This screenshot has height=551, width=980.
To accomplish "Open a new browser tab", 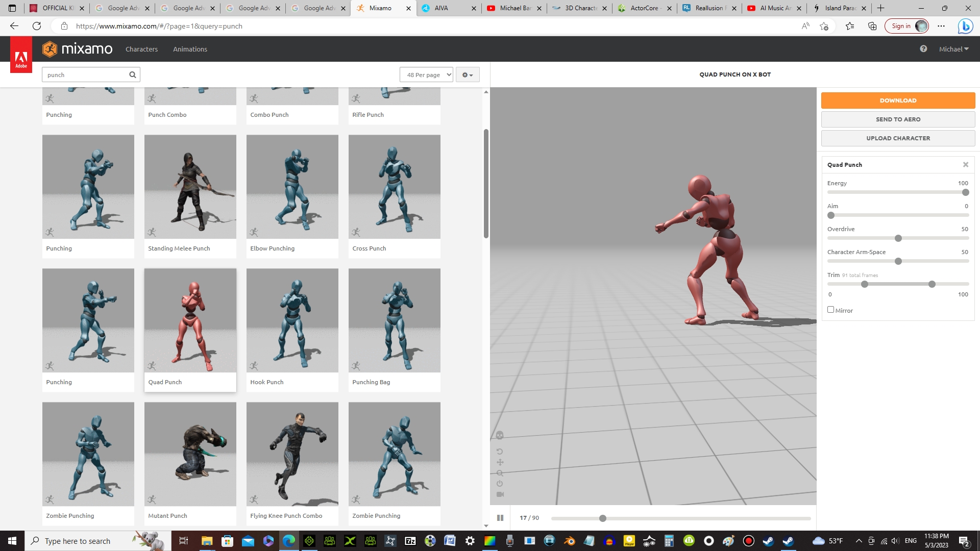I will tap(881, 8).
